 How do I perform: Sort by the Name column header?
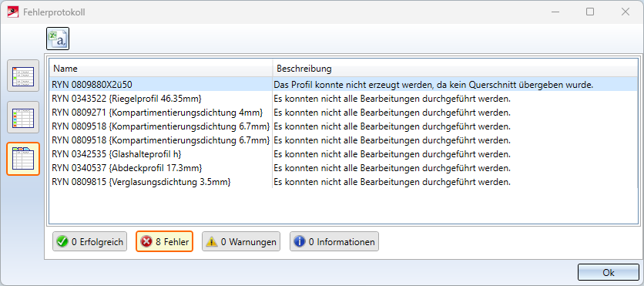click(x=161, y=68)
